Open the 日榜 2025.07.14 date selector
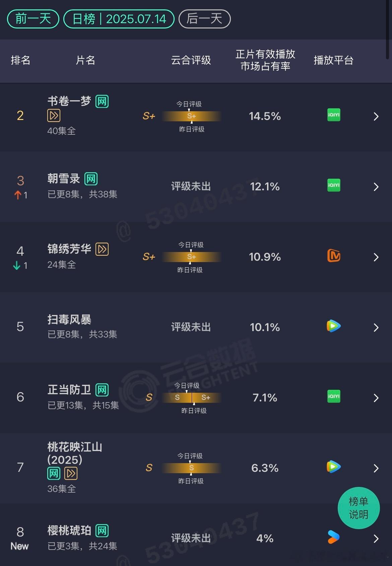Image resolution: width=392 pixels, height=566 pixels. pos(119,19)
